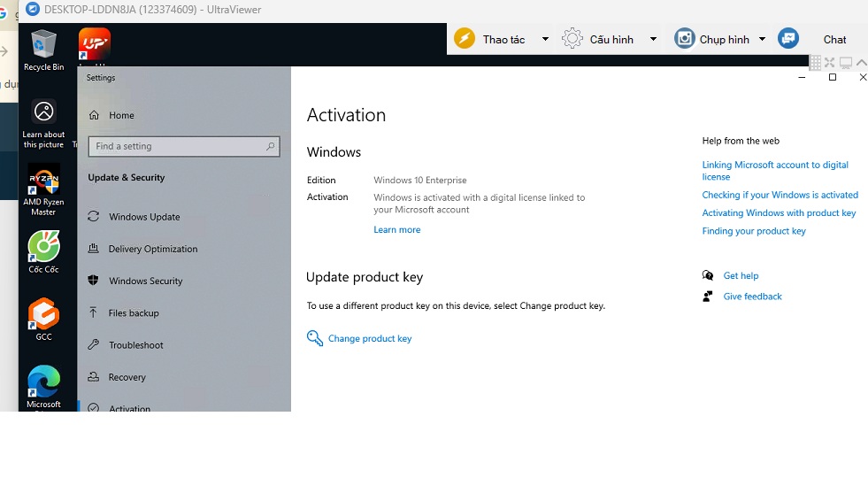Click Learn more link under Activation
The image size is (868, 478).
tap(397, 229)
